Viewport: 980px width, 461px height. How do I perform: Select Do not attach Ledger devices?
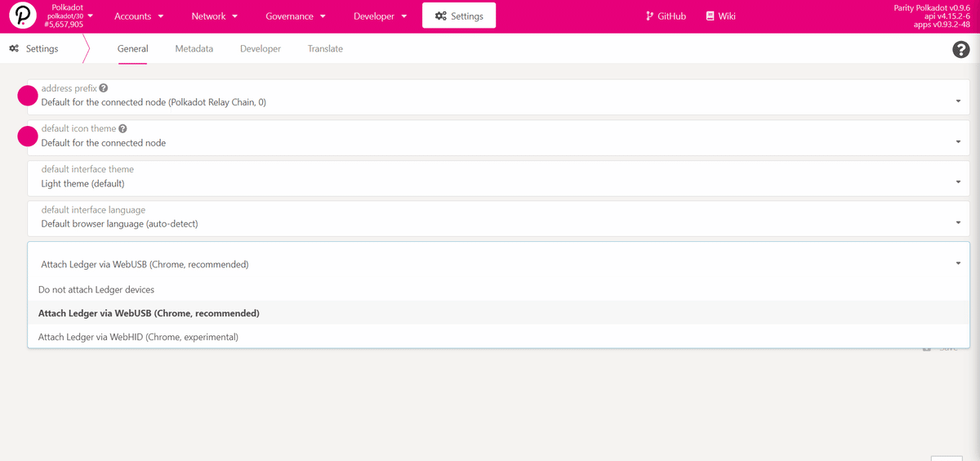498,290
